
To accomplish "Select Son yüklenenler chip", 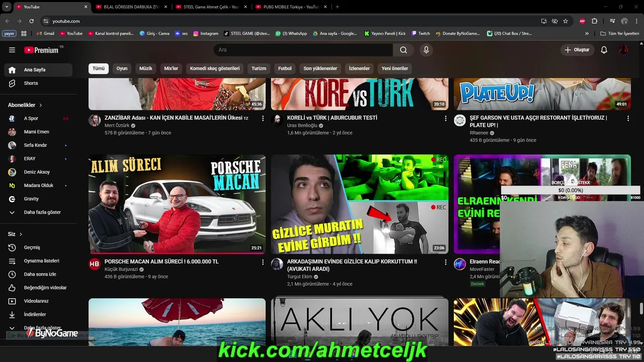I will [x=320, y=68].
